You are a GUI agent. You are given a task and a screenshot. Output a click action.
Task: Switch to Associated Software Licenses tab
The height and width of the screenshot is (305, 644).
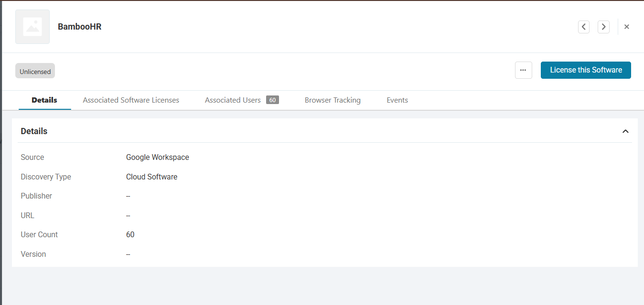coord(131,100)
